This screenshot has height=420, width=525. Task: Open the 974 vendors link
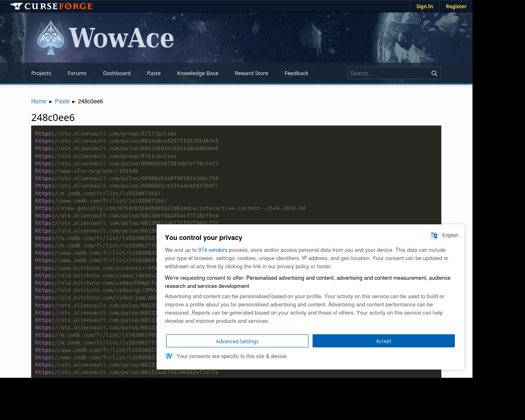click(x=213, y=250)
